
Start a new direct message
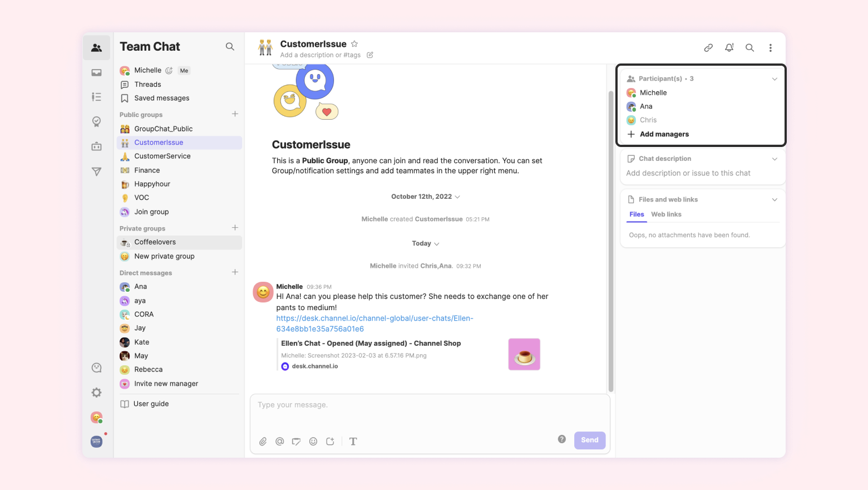click(235, 272)
